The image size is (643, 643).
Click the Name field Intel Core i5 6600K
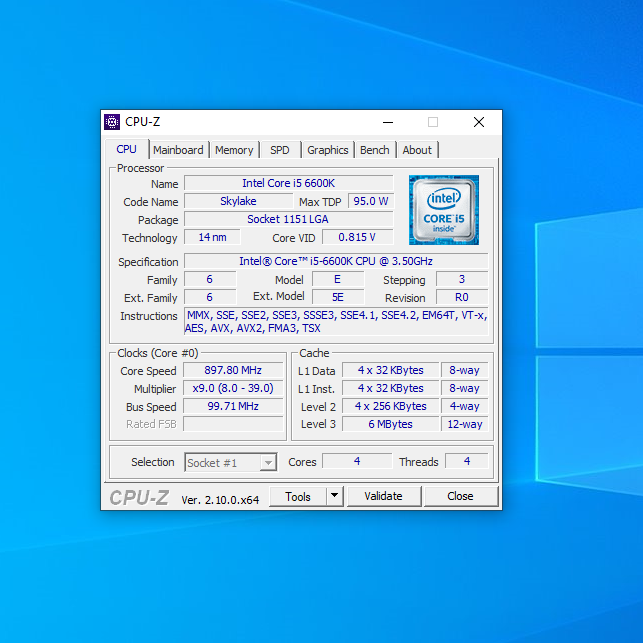point(289,183)
